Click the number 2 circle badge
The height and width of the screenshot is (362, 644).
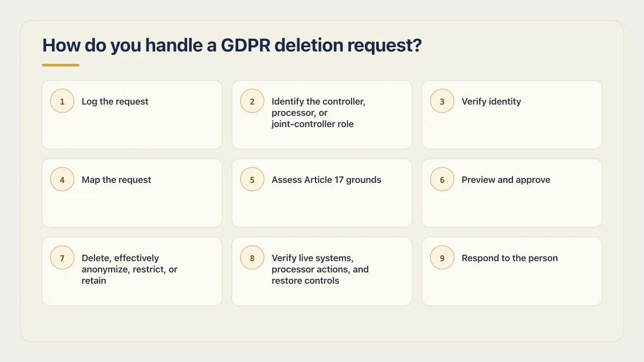252,101
